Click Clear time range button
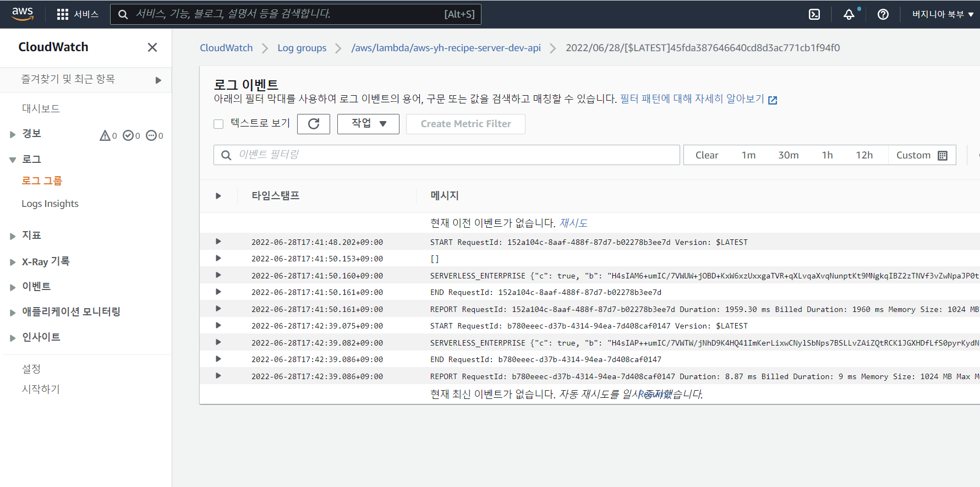Viewport: 980px width, 487px height. [x=707, y=155]
